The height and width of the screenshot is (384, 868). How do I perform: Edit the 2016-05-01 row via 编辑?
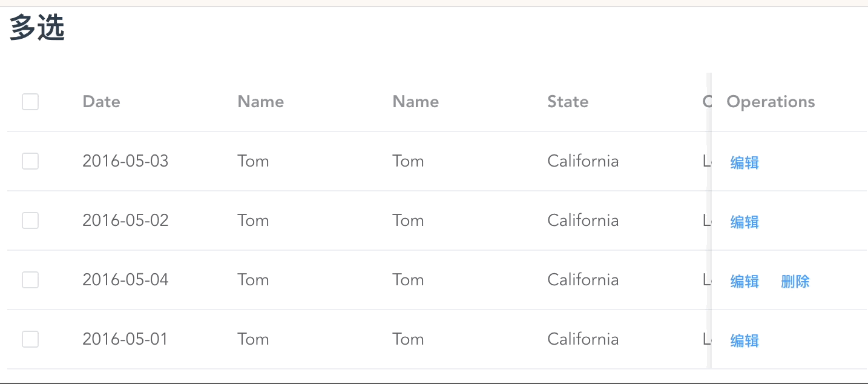[x=745, y=340]
